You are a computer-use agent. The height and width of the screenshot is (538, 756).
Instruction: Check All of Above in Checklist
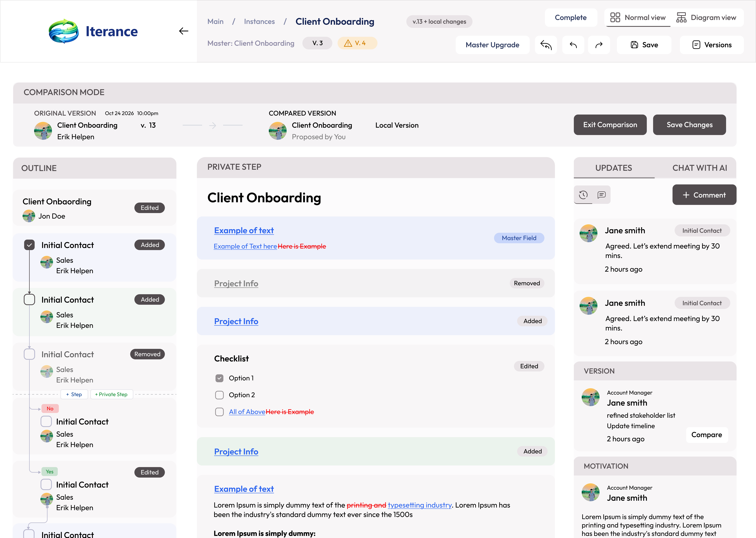pyautogui.click(x=219, y=412)
